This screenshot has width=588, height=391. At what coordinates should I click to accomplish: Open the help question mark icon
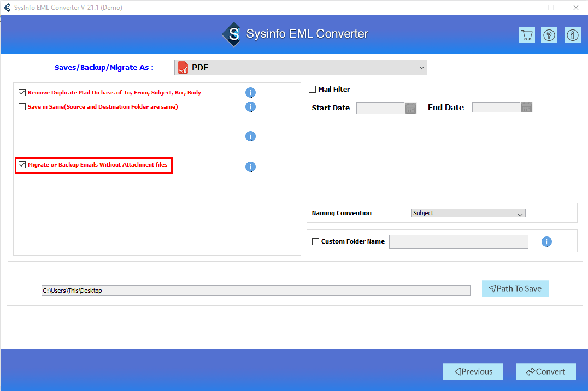pyautogui.click(x=549, y=35)
